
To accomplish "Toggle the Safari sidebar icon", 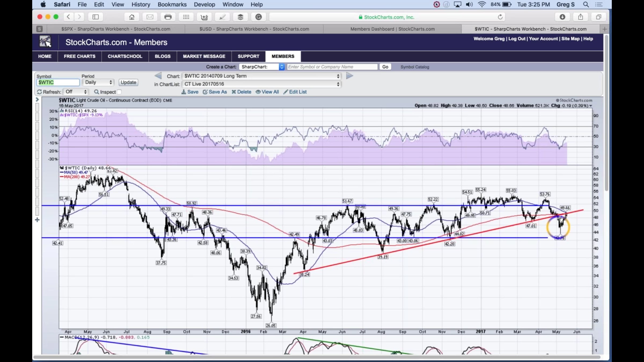I will coord(96,17).
